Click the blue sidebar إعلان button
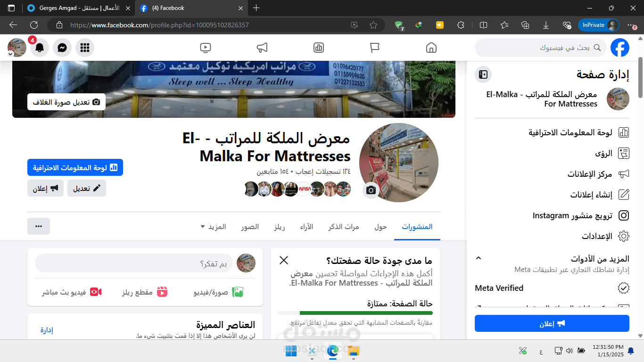644x362 pixels. (552, 323)
